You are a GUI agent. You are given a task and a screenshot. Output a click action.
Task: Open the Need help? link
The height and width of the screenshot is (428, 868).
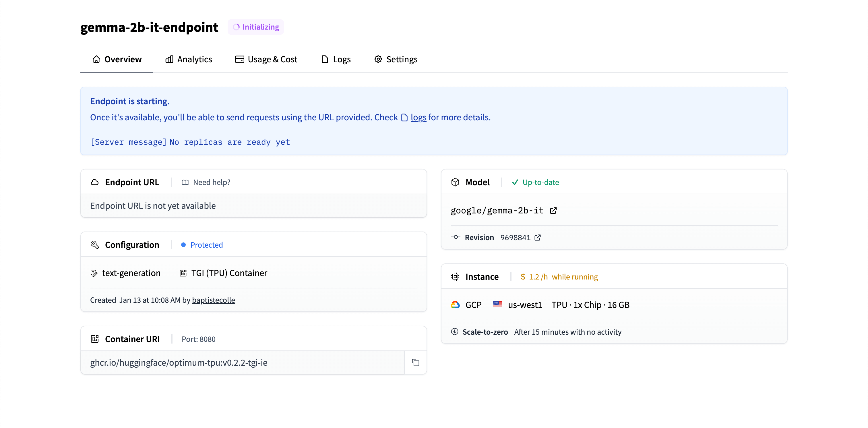click(x=206, y=182)
